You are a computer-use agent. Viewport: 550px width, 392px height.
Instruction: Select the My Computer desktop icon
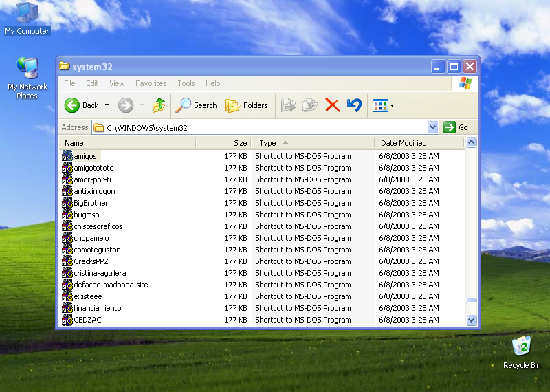click(27, 19)
